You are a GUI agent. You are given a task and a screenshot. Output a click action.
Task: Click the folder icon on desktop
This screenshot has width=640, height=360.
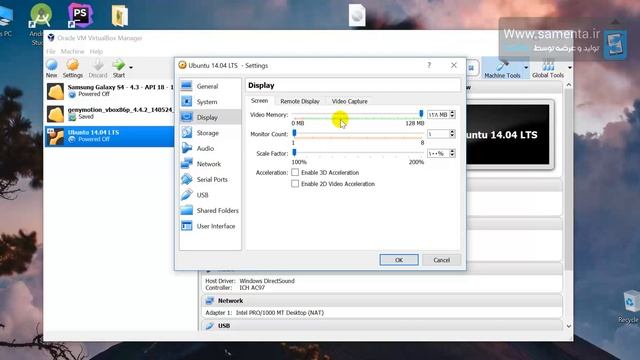pos(120,16)
